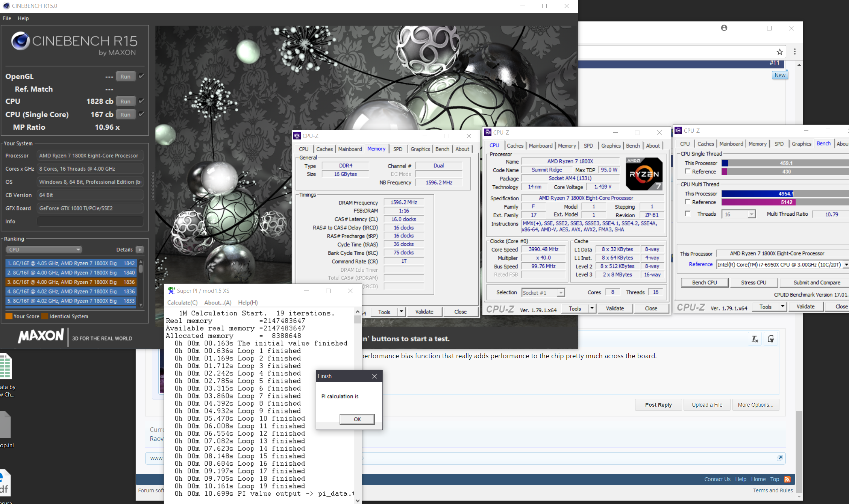Open the Threads count dropdown
Image resolution: width=849 pixels, height=504 pixels.
click(x=738, y=214)
